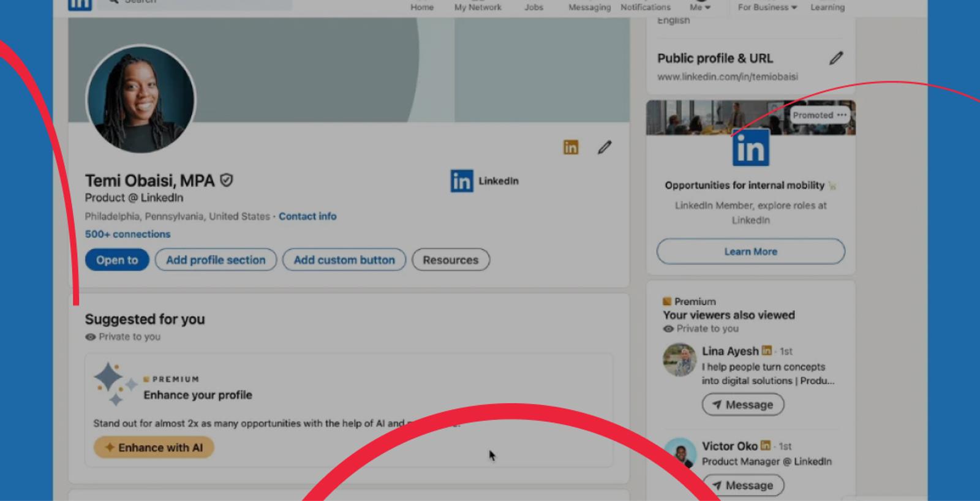
Task: Open the linkedin.com/in/temiobaisi public URL
Action: (x=728, y=77)
